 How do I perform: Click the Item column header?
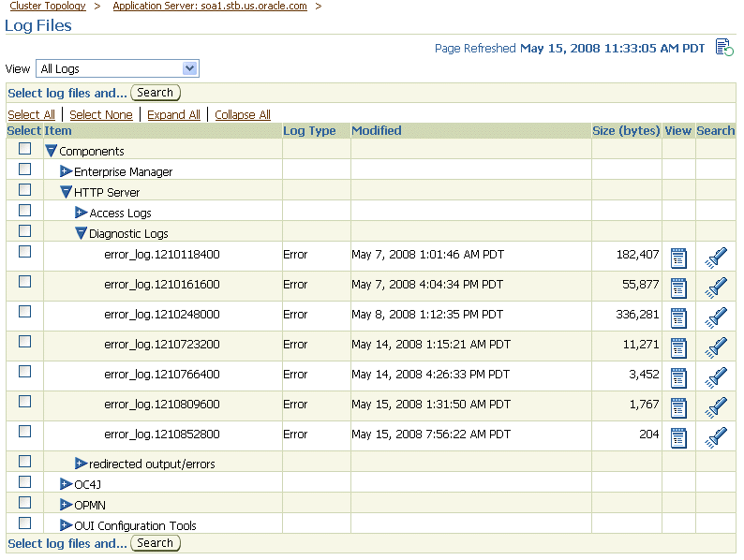[58, 130]
